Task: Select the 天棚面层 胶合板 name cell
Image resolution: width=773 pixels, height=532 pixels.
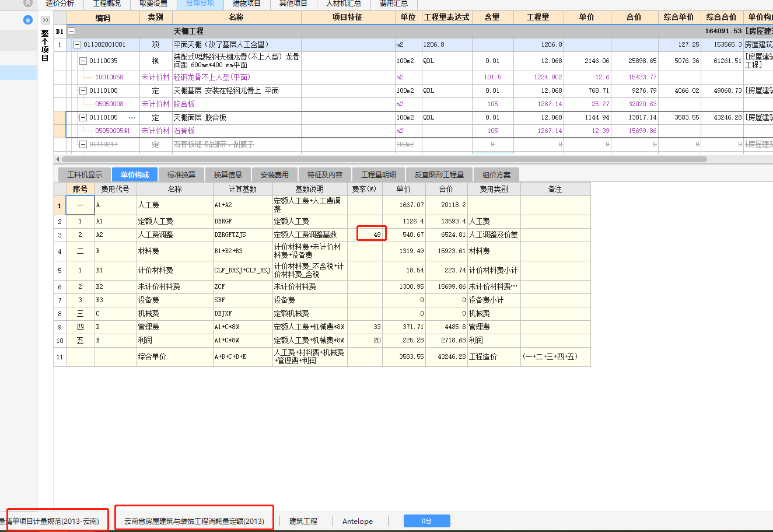Action: (x=237, y=118)
